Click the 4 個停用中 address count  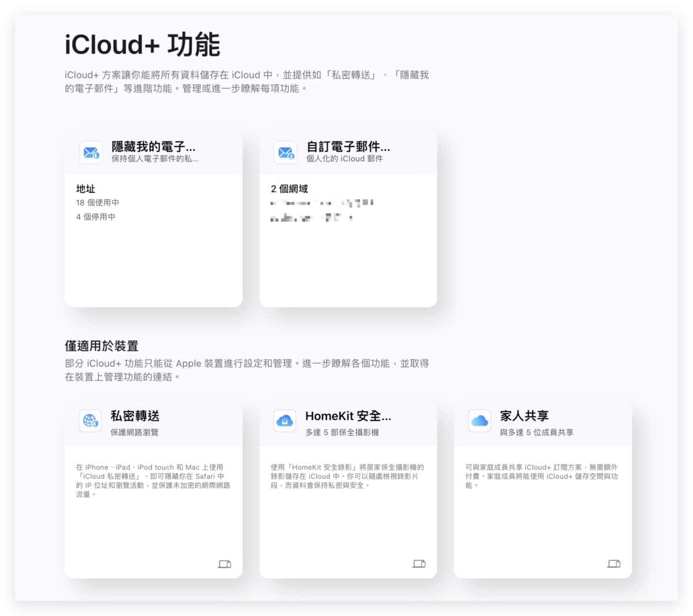pyautogui.click(x=96, y=217)
